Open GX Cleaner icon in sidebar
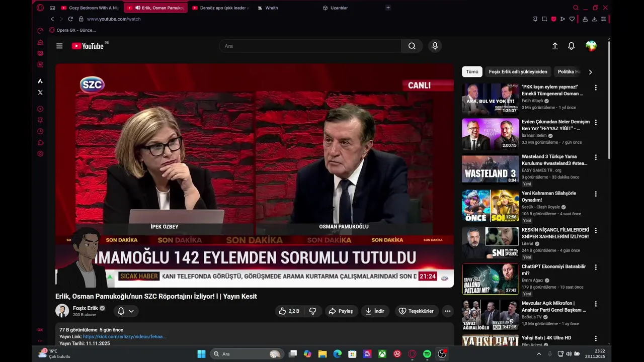Screen dimensions: 644x362 click(x=40, y=42)
